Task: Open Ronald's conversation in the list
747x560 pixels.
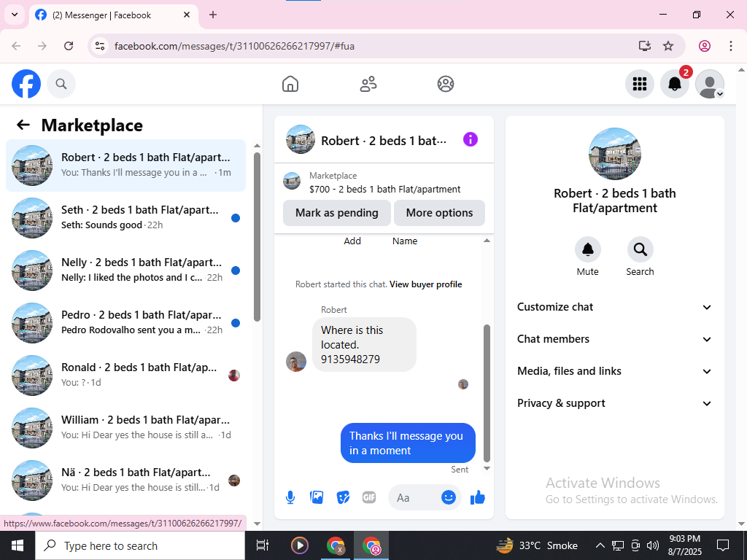Action: [125, 375]
